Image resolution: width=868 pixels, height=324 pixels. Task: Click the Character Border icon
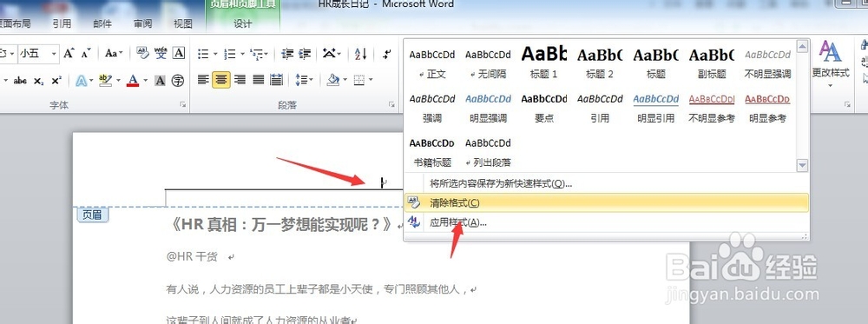tap(178, 53)
